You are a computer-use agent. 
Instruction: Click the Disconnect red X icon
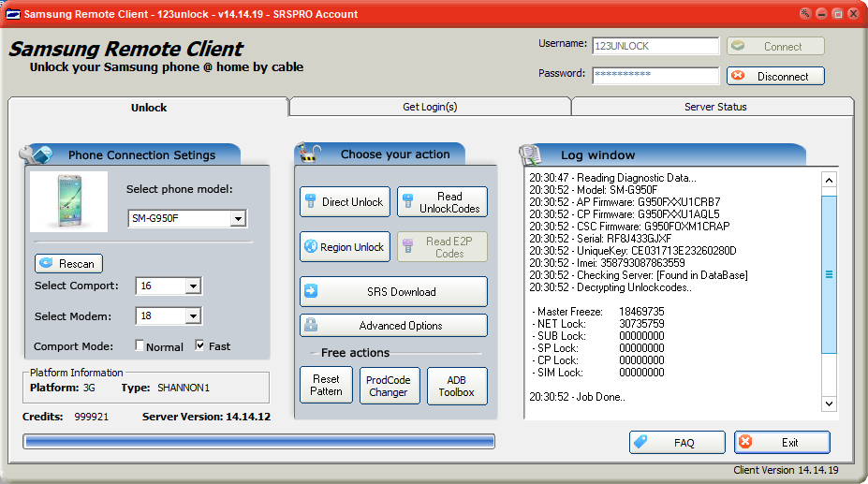pyautogui.click(x=738, y=76)
